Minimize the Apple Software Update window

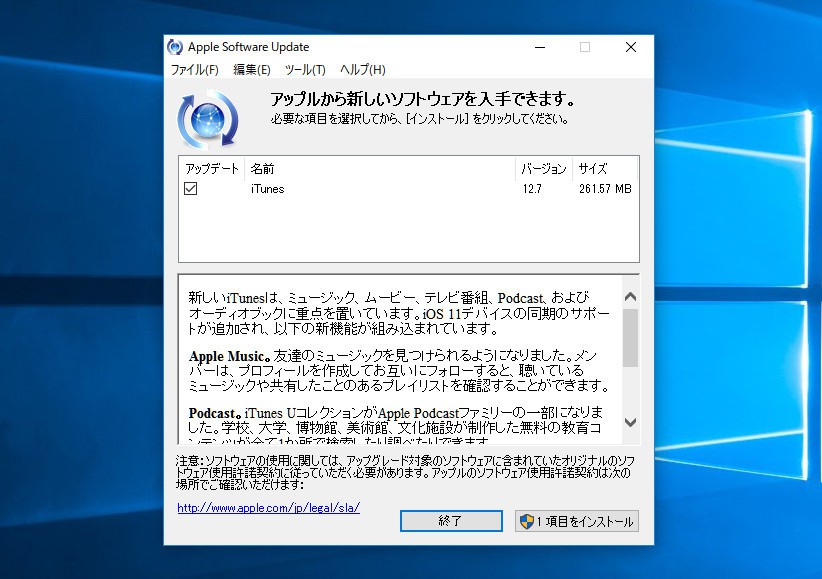540,47
